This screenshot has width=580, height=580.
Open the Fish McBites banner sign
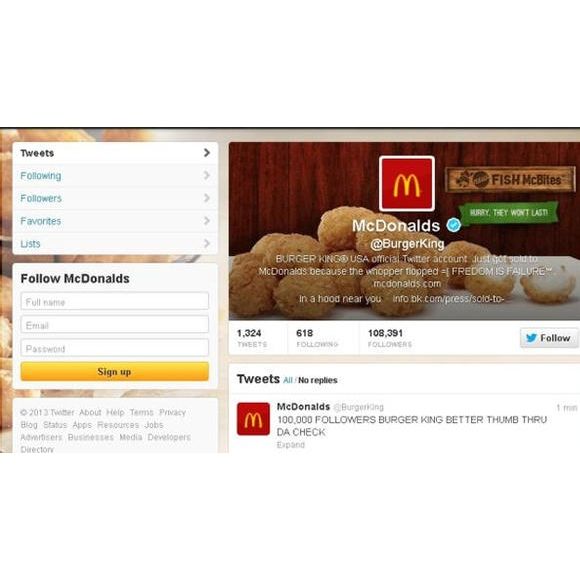(x=510, y=179)
